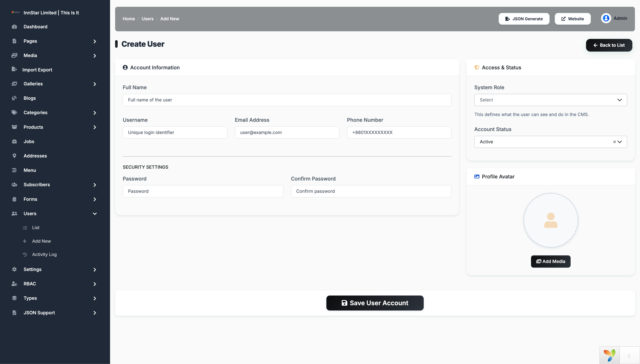
Task: Expand the Products submenu chevron
Action: tap(95, 127)
